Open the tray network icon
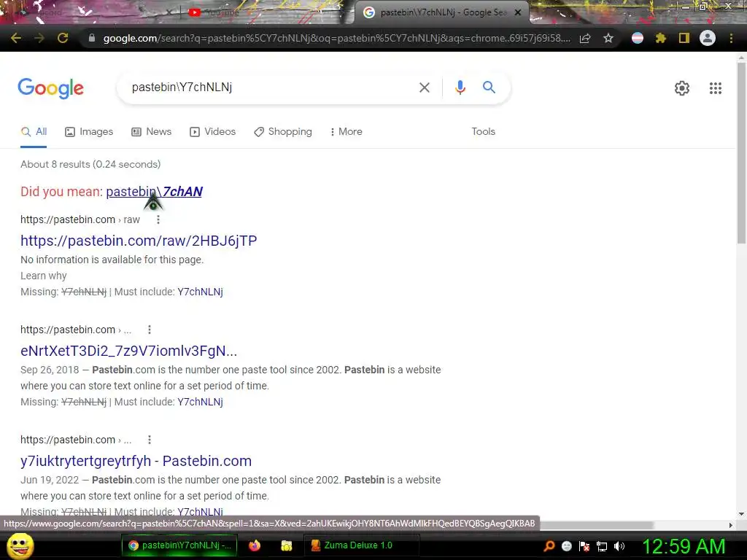The image size is (747, 560). click(602, 546)
